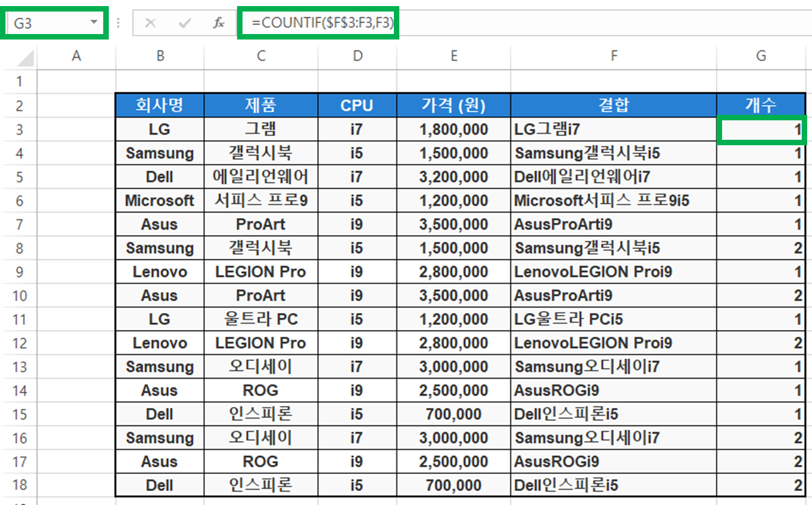Select the ROG cell in row 14
The width and height of the screenshot is (812, 505).
click(261, 391)
